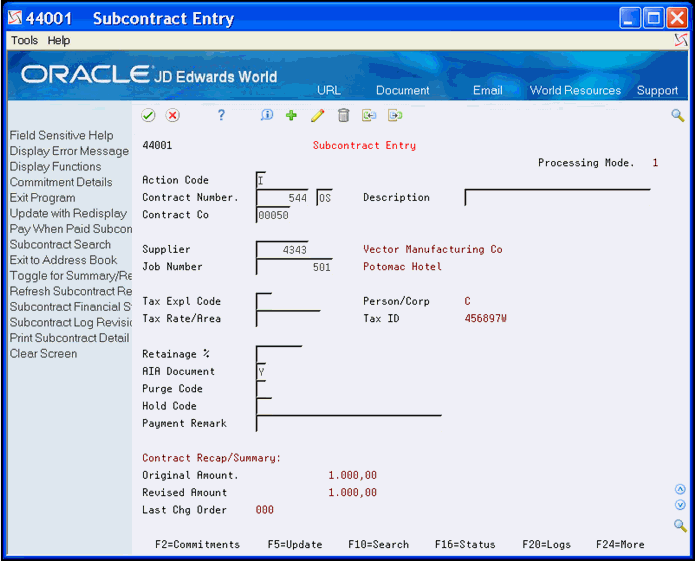Select Field Sensitive Help

coord(62,136)
